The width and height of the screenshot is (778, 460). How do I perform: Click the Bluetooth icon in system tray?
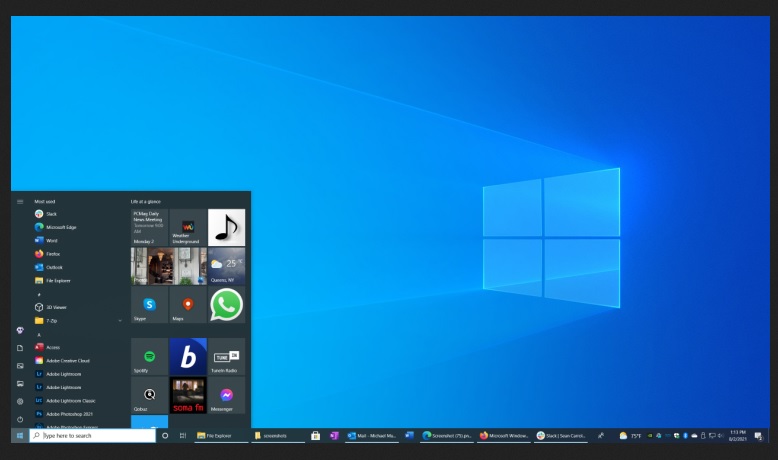coord(685,436)
